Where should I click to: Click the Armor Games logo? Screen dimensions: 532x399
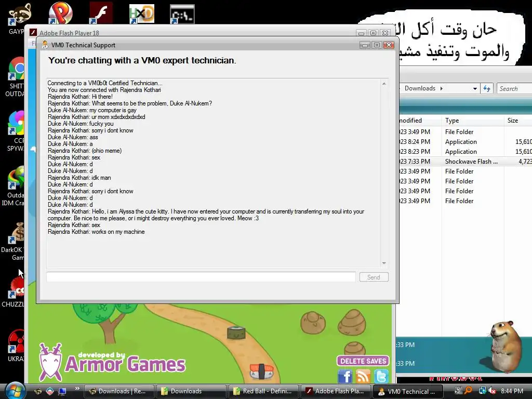click(x=112, y=362)
